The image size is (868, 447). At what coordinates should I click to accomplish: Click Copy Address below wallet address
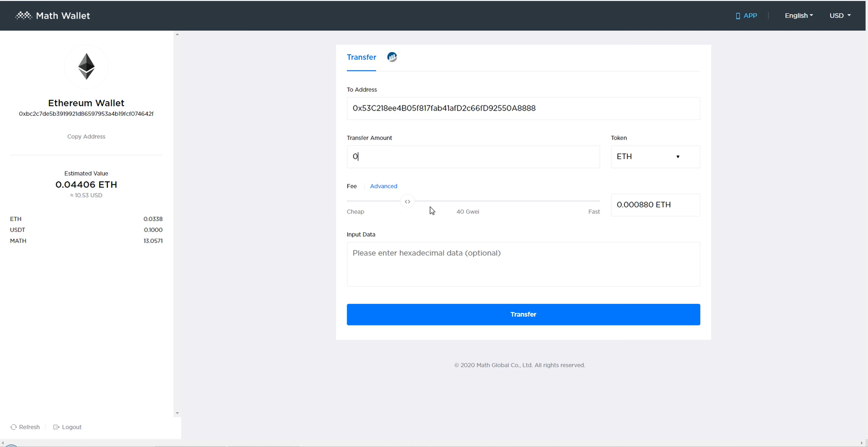(86, 136)
